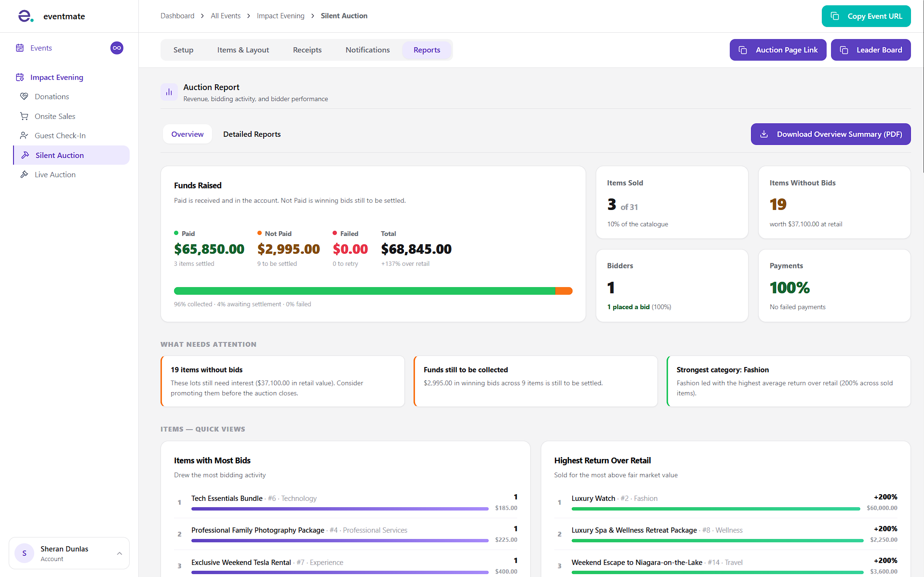Click Luxury Watch item name
This screenshot has width=924, height=577.
(593, 498)
